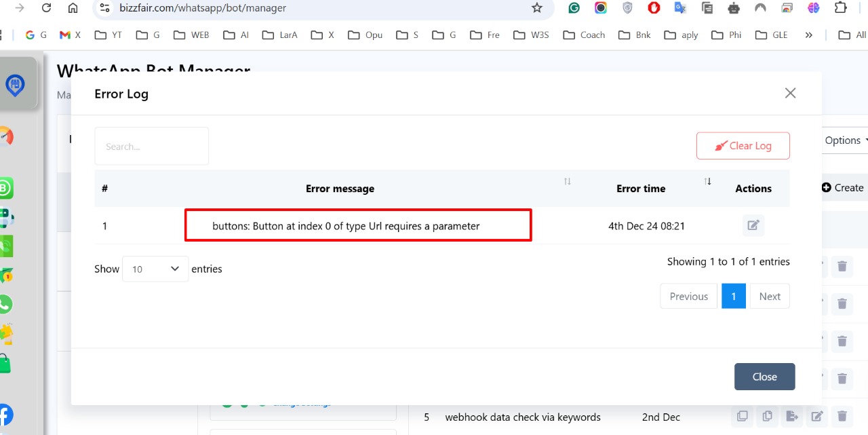Close the Error Log dialog with the X
Viewport: 868px width, 435px height.
[790, 94]
